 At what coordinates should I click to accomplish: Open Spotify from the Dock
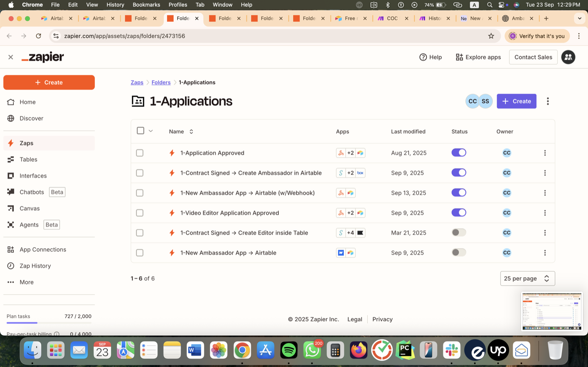tap(289, 350)
